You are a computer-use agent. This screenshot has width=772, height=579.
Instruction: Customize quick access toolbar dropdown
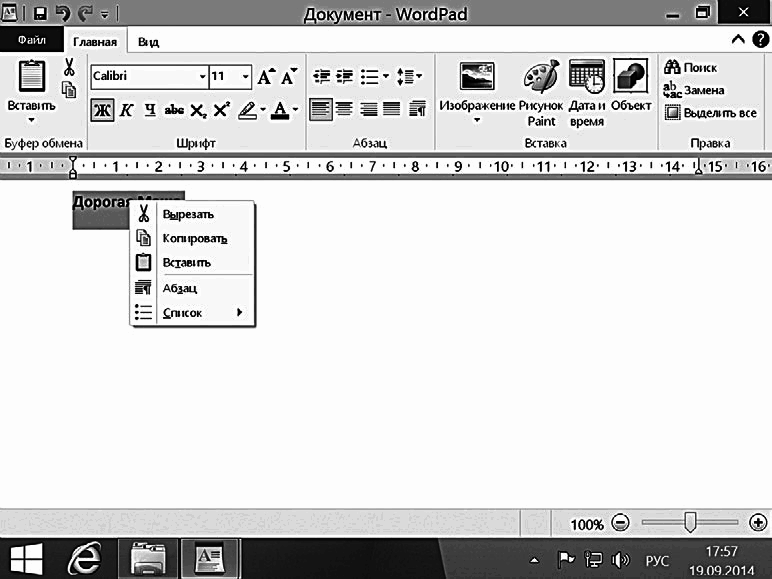point(104,15)
